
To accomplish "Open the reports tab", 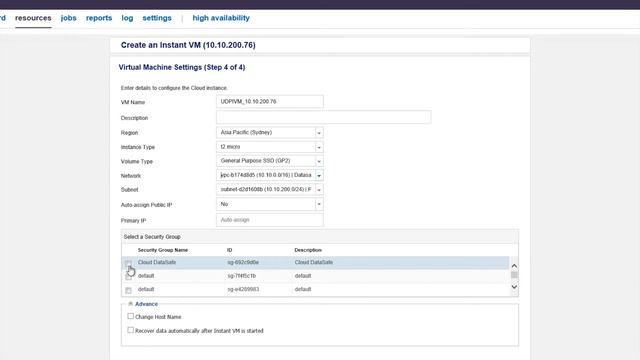I will tap(99, 18).
